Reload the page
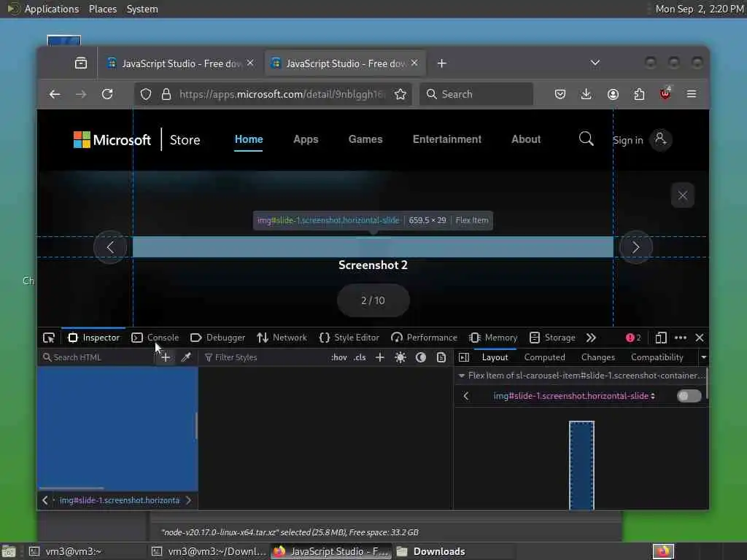 click(x=107, y=94)
